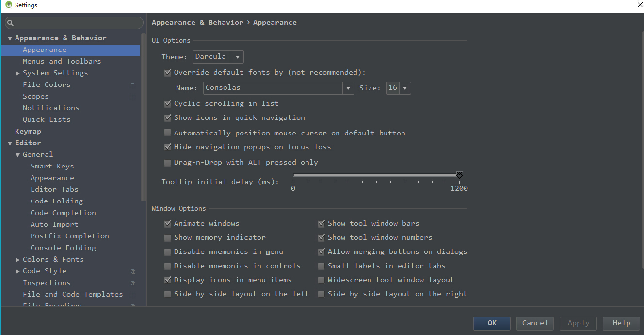The image size is (644, 335).
Task: Disable Override default fonts checkbox
Action: click(x=167, y=73)
